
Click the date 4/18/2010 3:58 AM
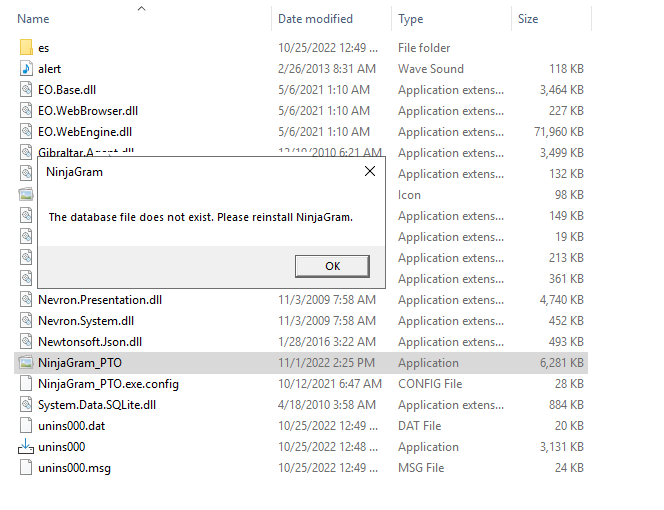(326, 405)
